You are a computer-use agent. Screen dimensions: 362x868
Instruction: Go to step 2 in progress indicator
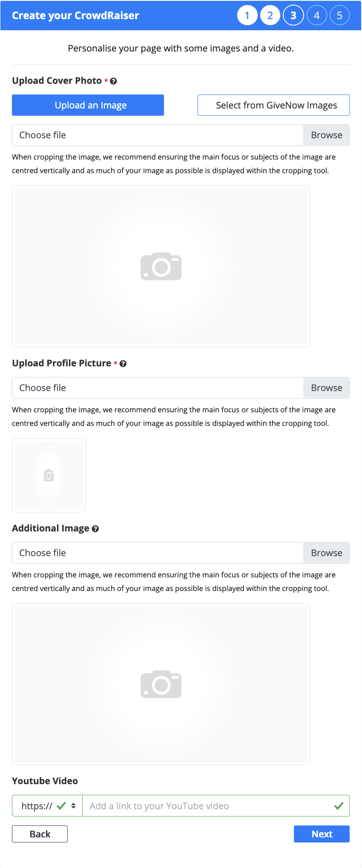(x=270, y=16)
